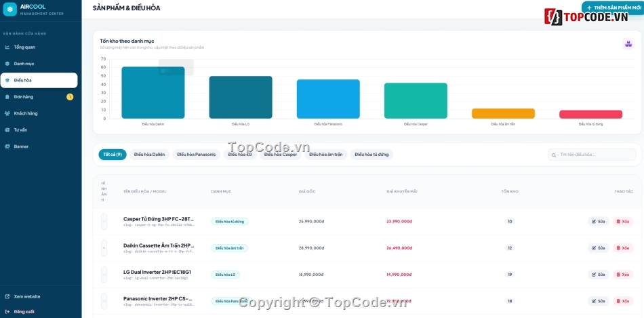The height and width of the screenshot is (318, 644).
Task: Click Xóa for Daikin Cassette Âm Trần
Action: [622, 247]
